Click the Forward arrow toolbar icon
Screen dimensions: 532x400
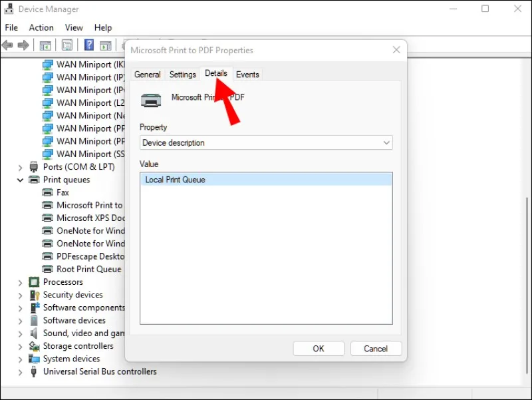[x=23, y=45]
